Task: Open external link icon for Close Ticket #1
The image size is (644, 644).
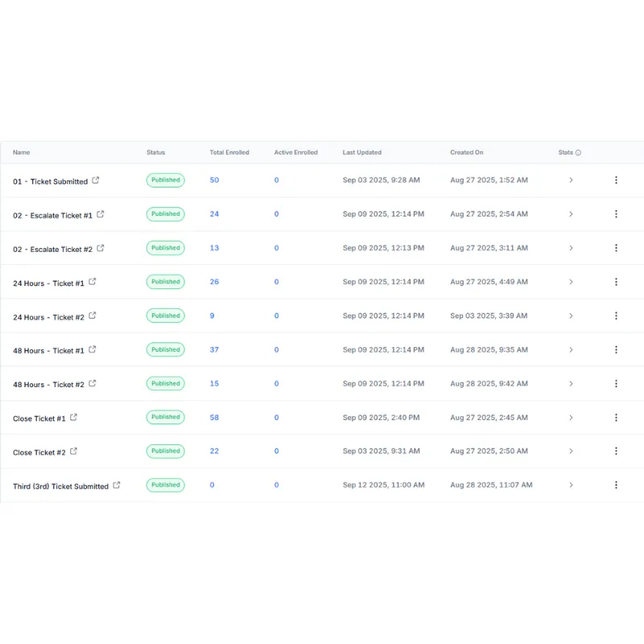Action: [x=73, y=417]
